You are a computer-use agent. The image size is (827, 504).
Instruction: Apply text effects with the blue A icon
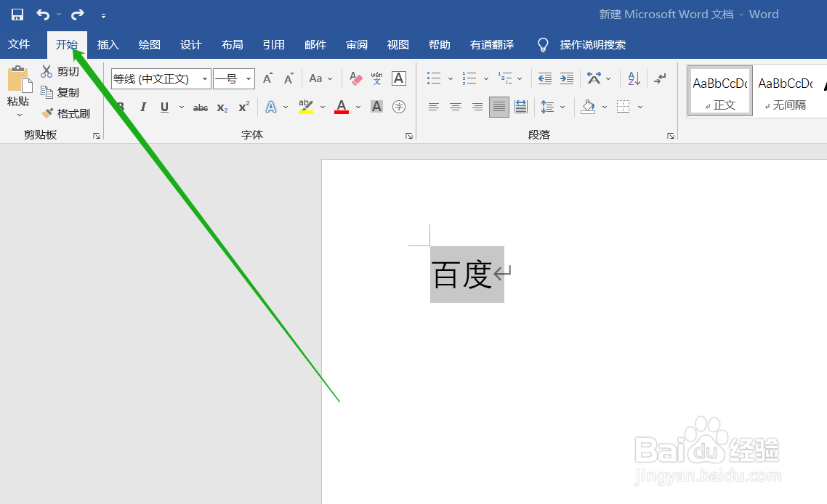[x=271, y=107]
